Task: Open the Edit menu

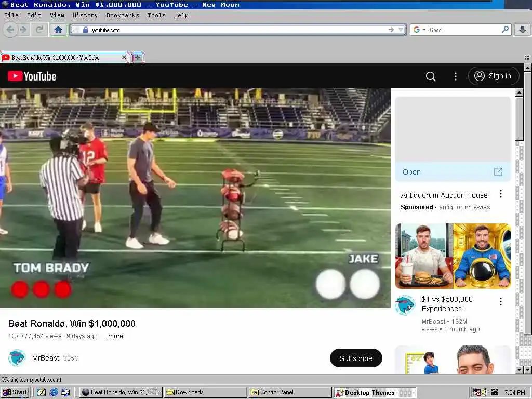Action: pos(34,15)
